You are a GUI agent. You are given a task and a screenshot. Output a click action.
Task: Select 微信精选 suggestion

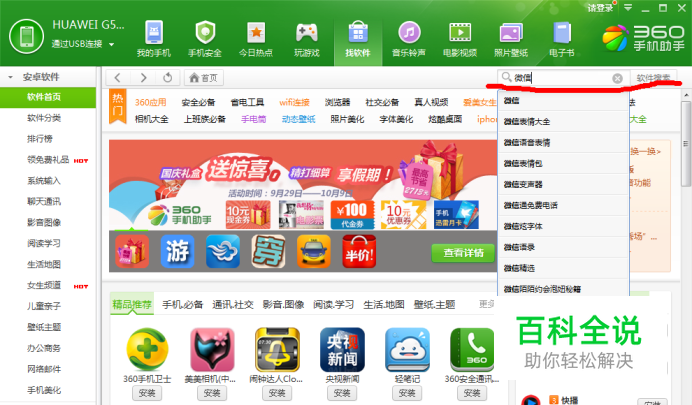[x=563, y=268]
